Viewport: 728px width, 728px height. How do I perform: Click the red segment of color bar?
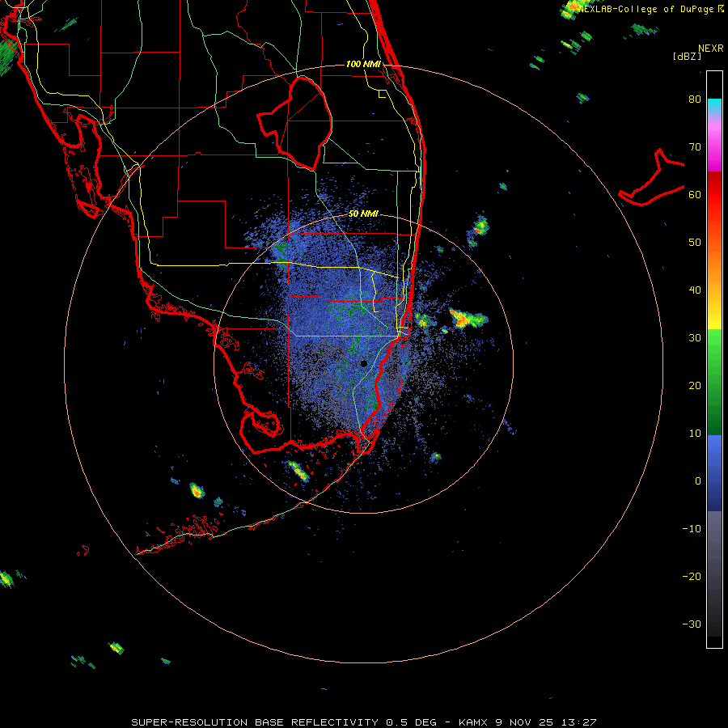coord(714,195)
